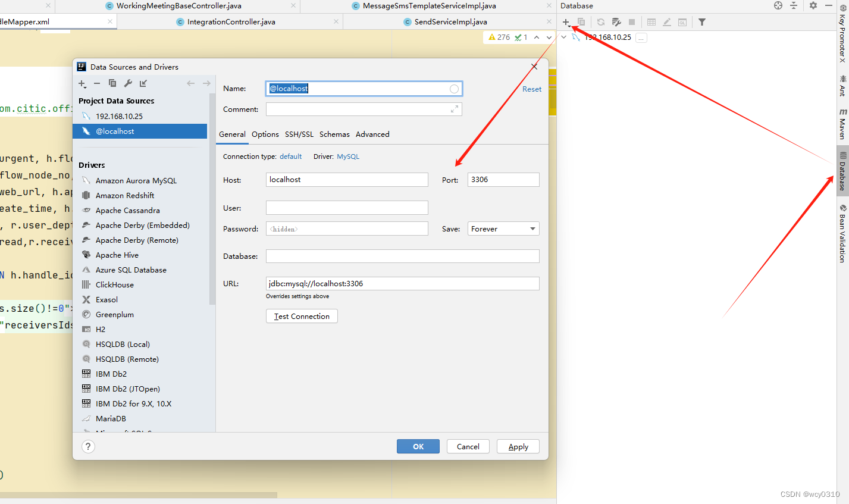Viewport: 849px width, 504px height.
Task: Open the help question mark button
Action: click(x=88, y=446)
